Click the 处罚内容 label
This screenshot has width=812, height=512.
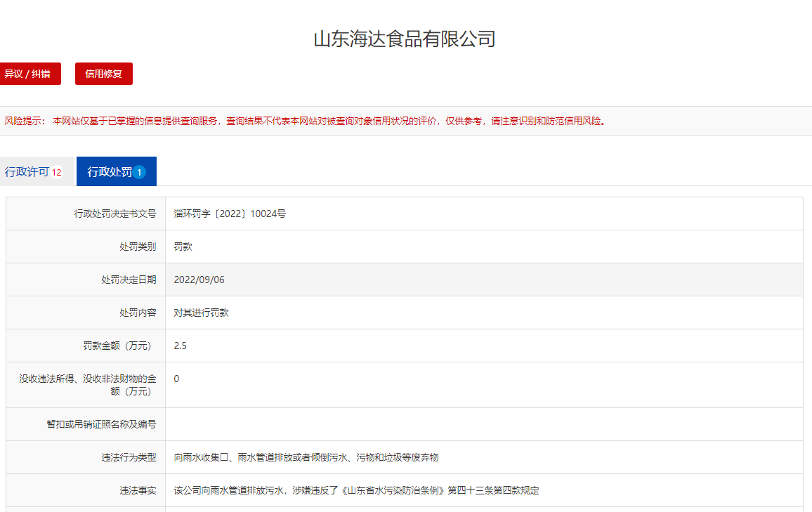pos(138,313)
